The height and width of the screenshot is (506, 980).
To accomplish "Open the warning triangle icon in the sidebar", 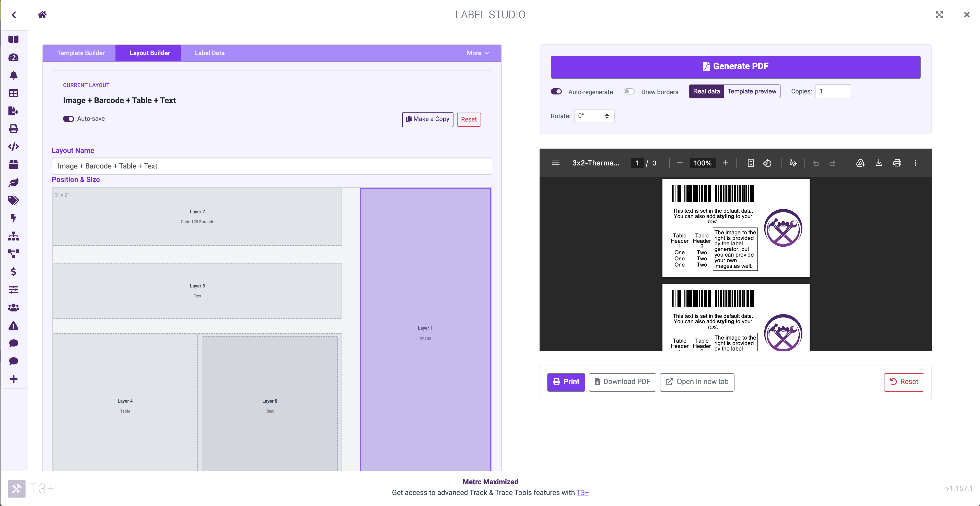I will [14, 326].
